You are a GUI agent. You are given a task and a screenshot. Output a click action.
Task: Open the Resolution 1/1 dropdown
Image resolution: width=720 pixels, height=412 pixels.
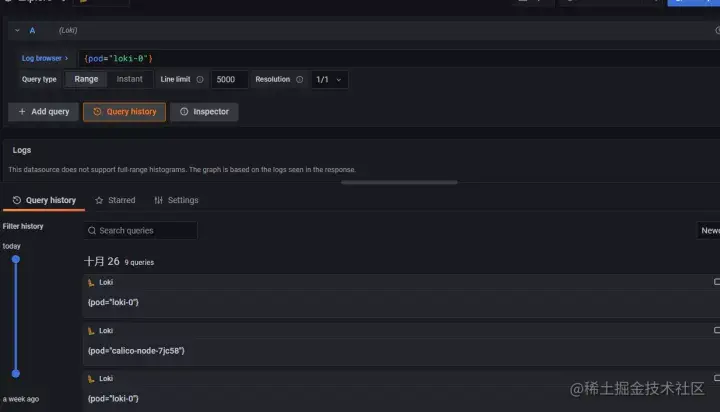point(329,79)
